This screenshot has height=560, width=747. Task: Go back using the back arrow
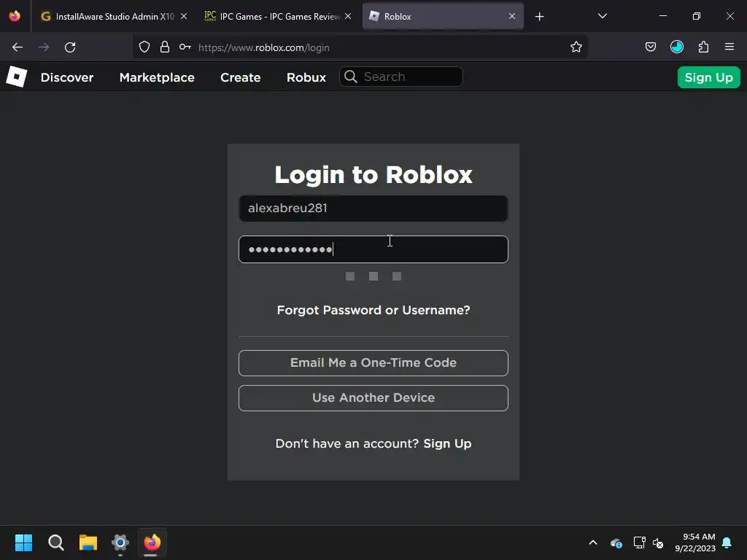[18, 47]
